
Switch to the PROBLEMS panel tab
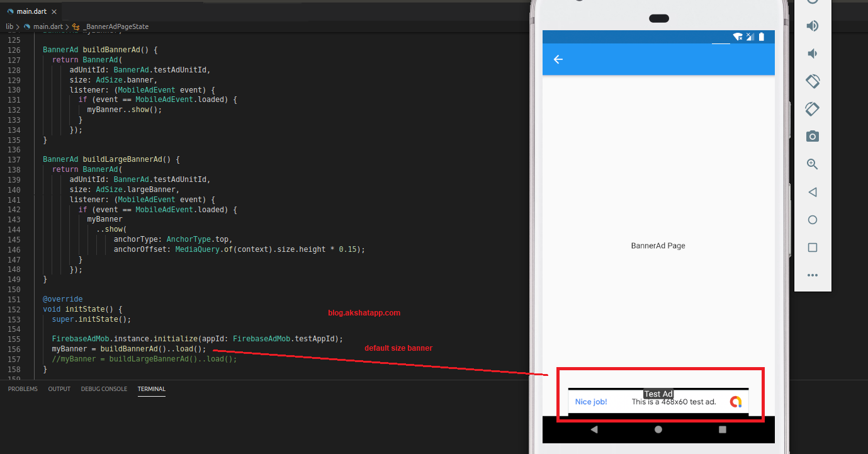tap(23, 389)
